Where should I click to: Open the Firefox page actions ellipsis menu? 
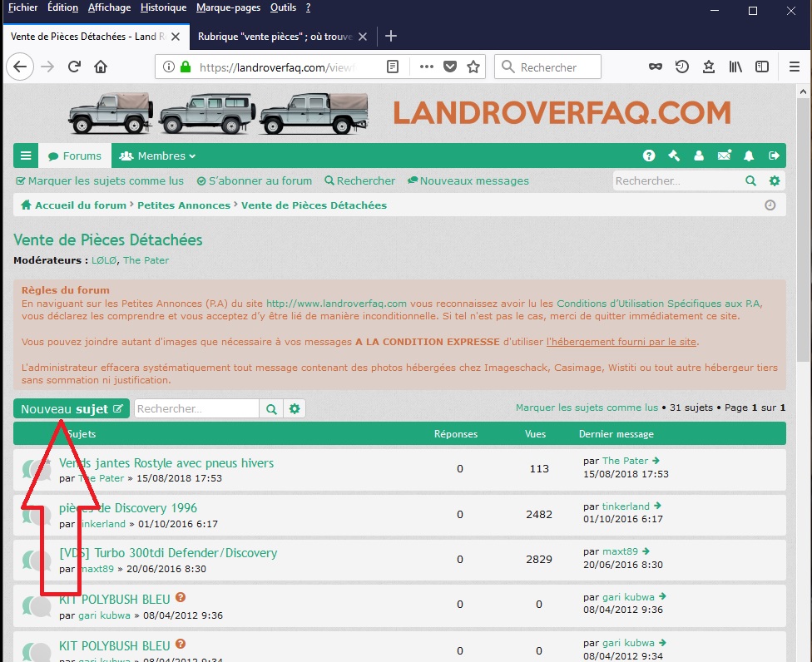pos(426,67)
